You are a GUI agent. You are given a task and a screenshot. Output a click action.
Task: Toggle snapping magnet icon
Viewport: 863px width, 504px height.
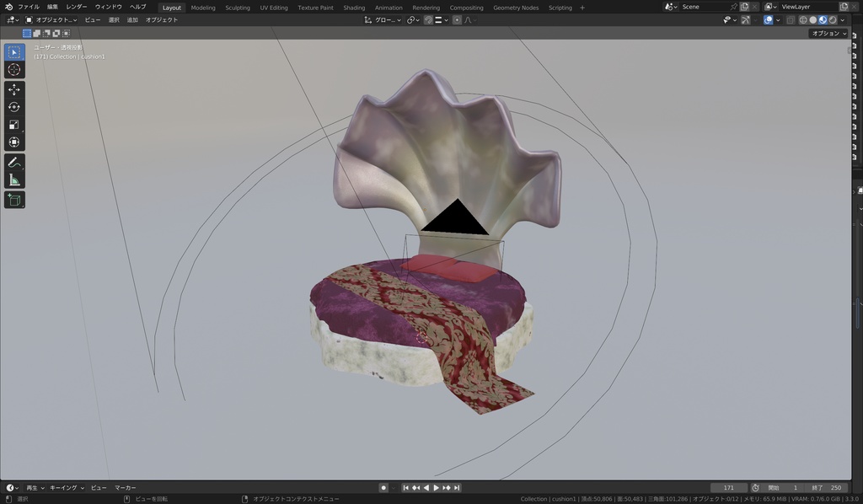(x=428, y=20)
